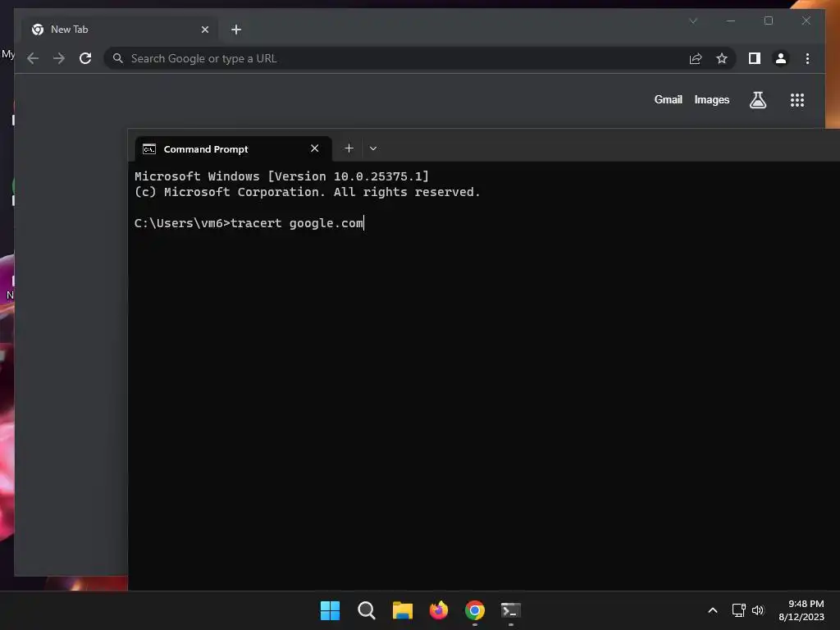This screenshot has width=840, height=630.
Task: Open Chrome profile avatar
Action: pos(781,58)
